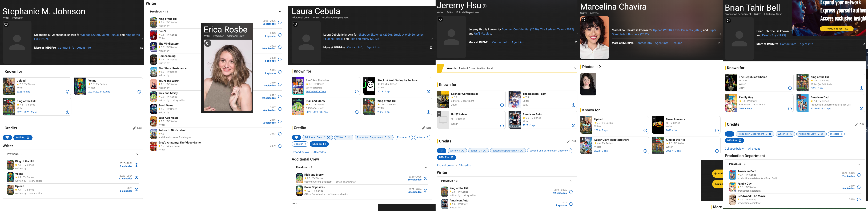868x211 pixels.
Task: Open Marcelina Chavira's photo thumbnail under Photos
Action: point(588,84)
